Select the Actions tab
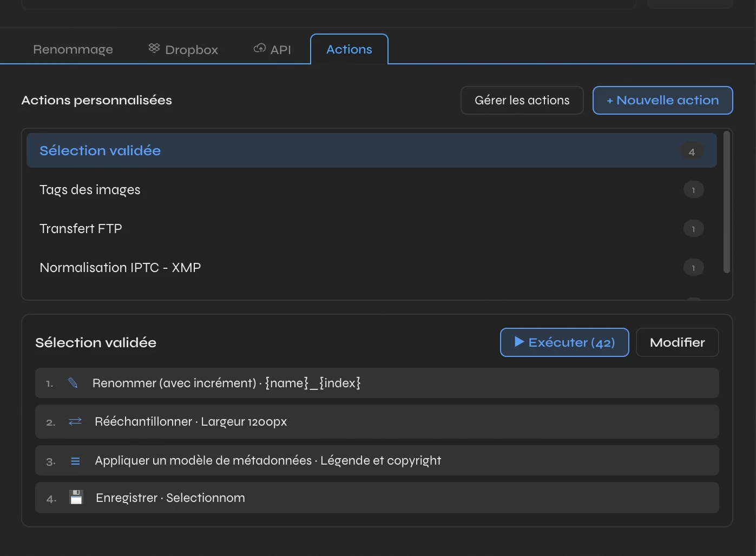The image size is (756, 556). [349, 49]
